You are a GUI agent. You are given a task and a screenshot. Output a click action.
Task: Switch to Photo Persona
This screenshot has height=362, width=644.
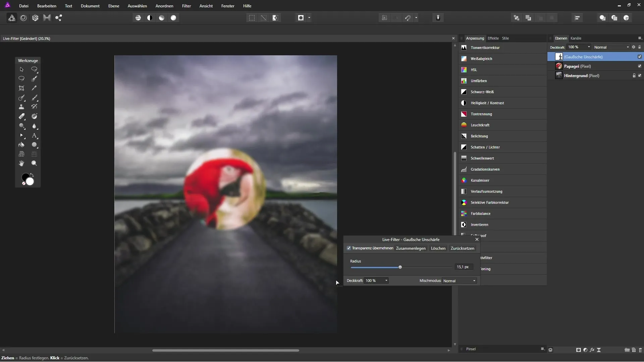point(12,18)
